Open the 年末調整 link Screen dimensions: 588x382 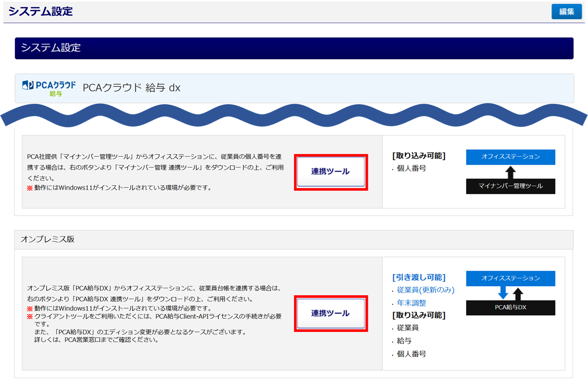pos(412,303)
